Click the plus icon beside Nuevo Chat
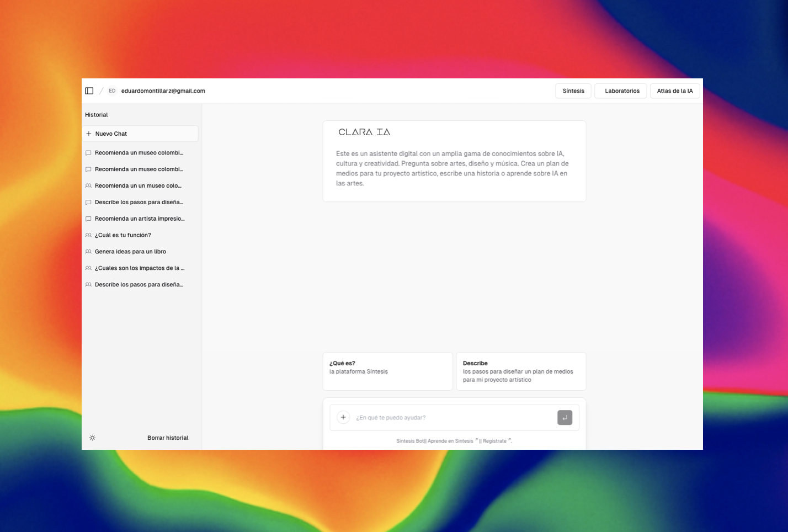 [89, 134]
